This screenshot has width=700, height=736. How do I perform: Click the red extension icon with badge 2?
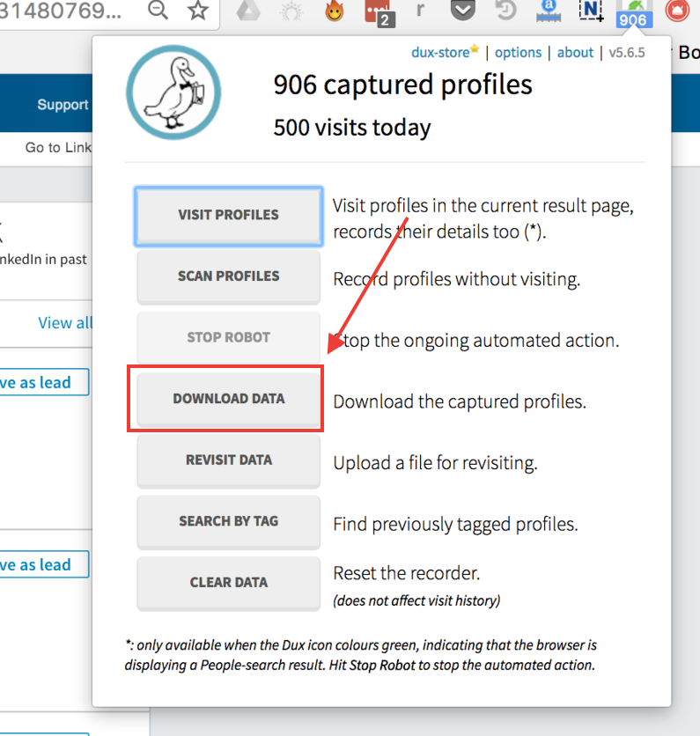pos(378,11)
